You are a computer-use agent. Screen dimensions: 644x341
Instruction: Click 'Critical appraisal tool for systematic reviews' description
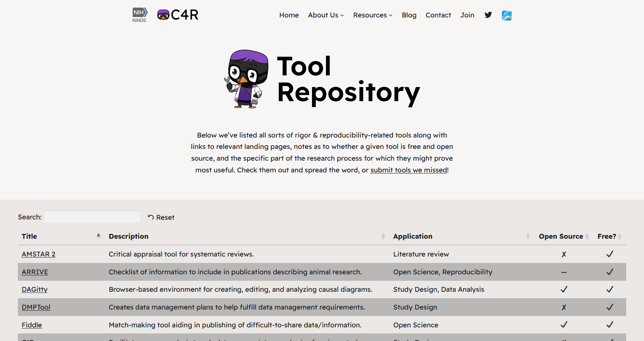pos(181,254)
